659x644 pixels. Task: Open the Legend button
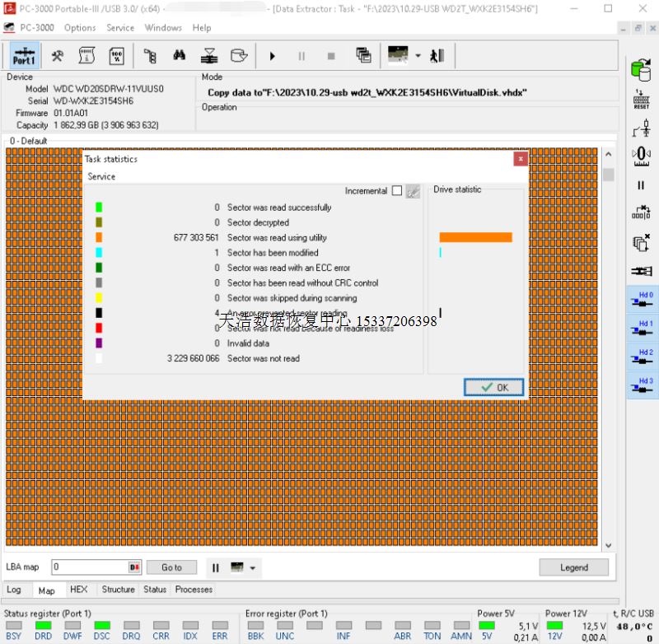[x=573, y=567]
